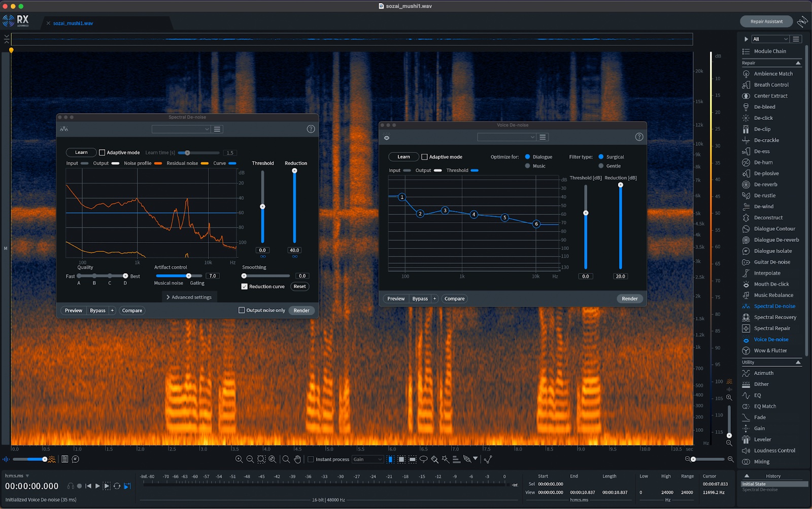Click the zoom in icon in toolbar
This screenshot has height=509, width=812.
pyautogui.click(x=239, y=459)
